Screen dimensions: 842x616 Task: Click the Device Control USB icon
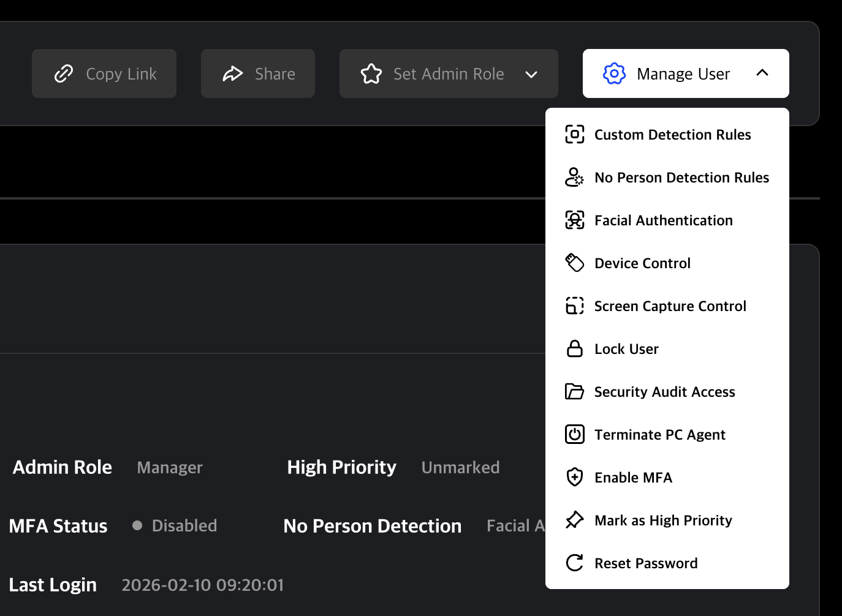574,263
